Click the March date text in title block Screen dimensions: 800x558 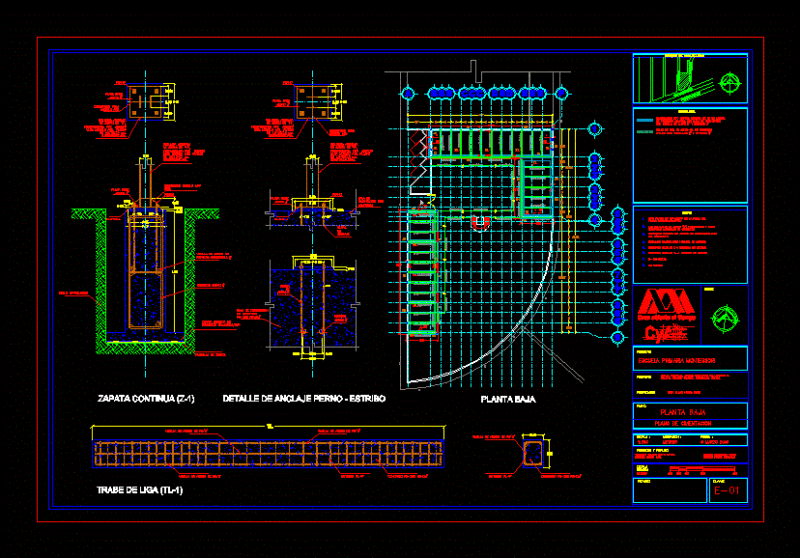pyautogui.click(x=714, y=443)
